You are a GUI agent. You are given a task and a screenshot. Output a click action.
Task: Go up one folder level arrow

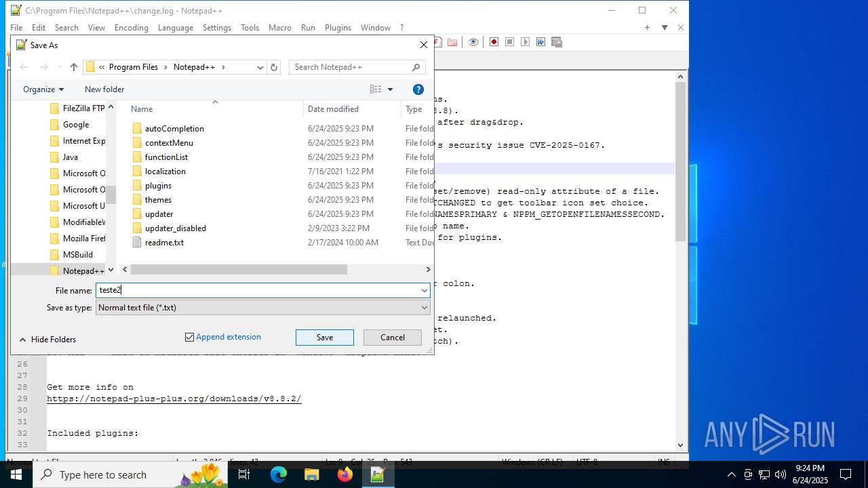tap(74, 67)
